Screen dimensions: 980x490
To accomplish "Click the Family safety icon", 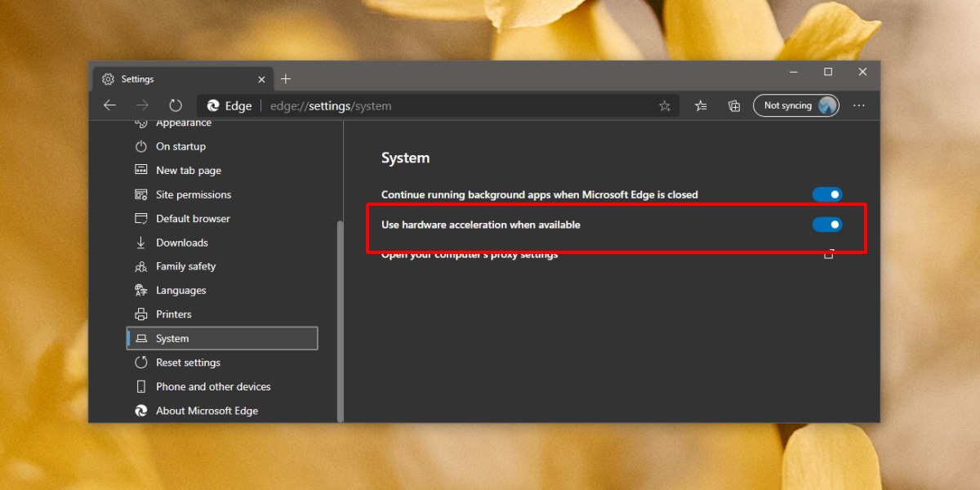I will [140, 266].
